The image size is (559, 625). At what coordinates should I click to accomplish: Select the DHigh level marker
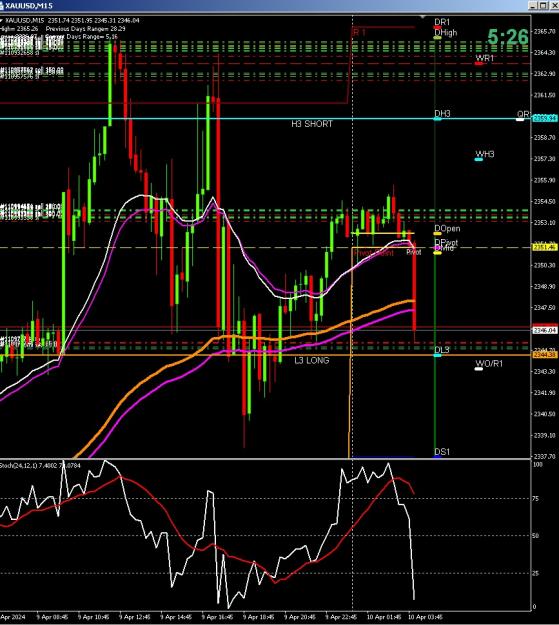coord(437,37)
